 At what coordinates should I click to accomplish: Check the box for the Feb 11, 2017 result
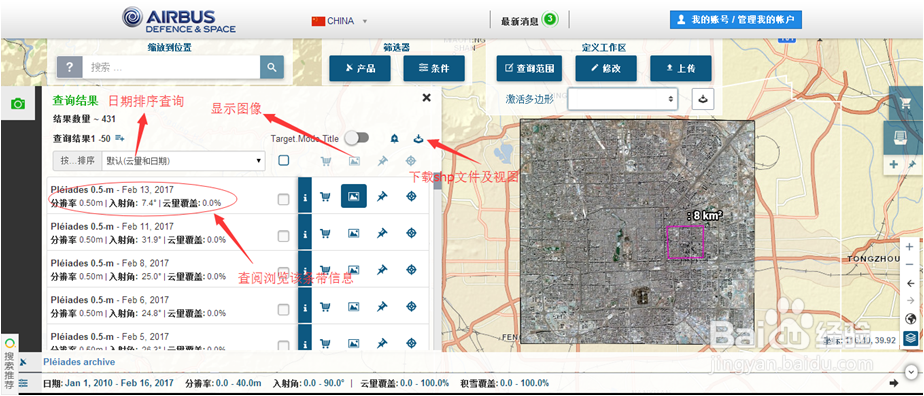283,236
